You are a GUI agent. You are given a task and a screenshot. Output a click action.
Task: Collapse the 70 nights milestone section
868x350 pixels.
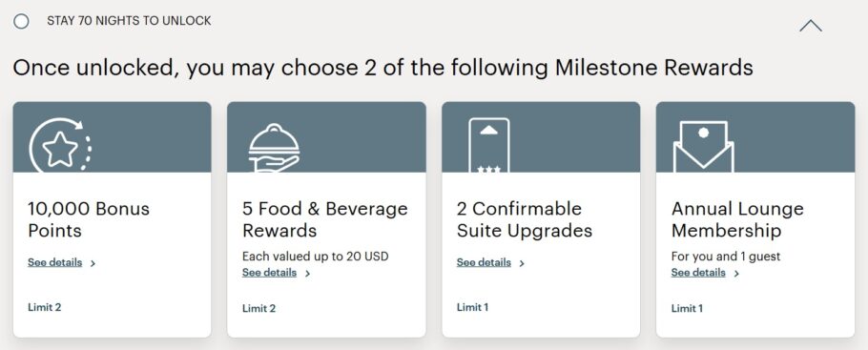pyautogui.click(x=811, y=26)
